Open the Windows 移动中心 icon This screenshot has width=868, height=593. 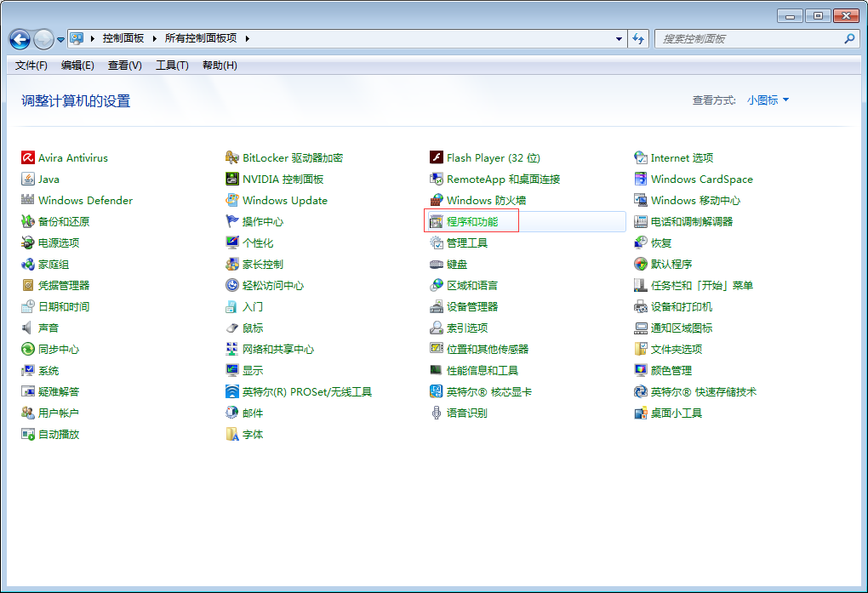641,200
